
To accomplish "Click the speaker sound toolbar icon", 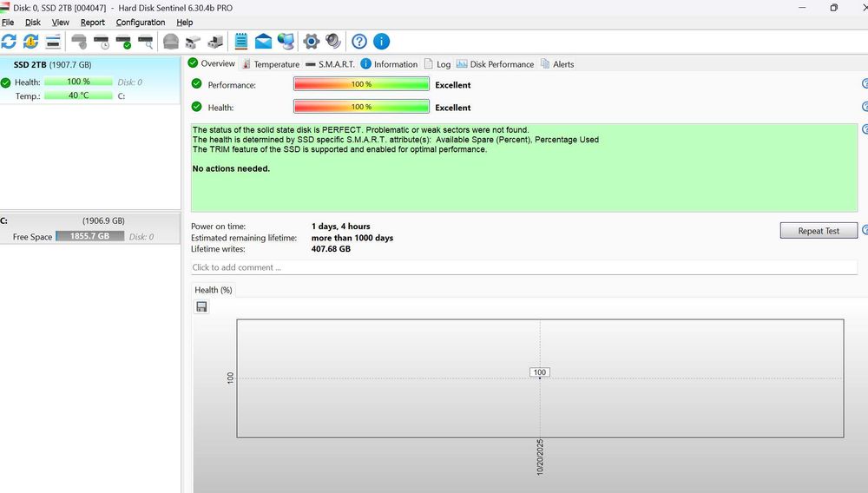I will [333, 42].
